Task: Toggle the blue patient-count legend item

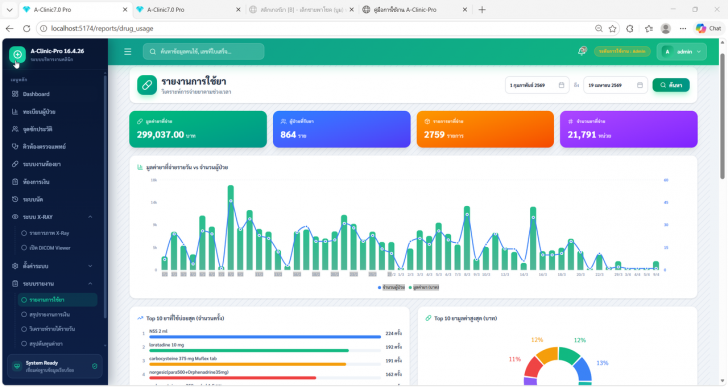Action: click(x=391, y=287)
